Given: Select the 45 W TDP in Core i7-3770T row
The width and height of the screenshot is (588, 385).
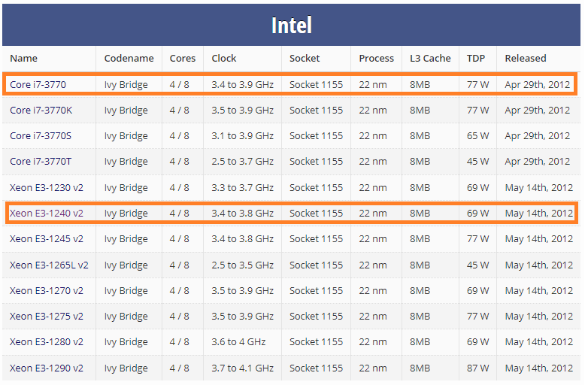Looking at the screenshot, I should click(x=477, y=162).
